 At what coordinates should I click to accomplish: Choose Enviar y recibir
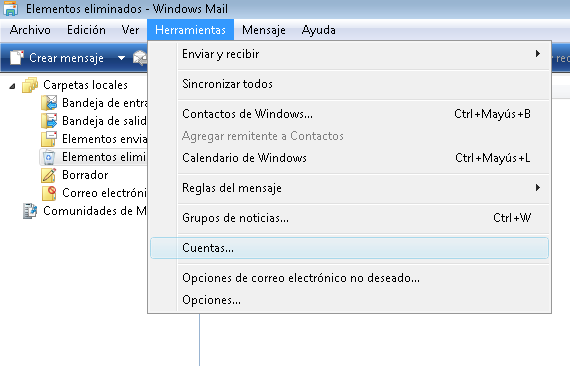click(x=349, y=54)
